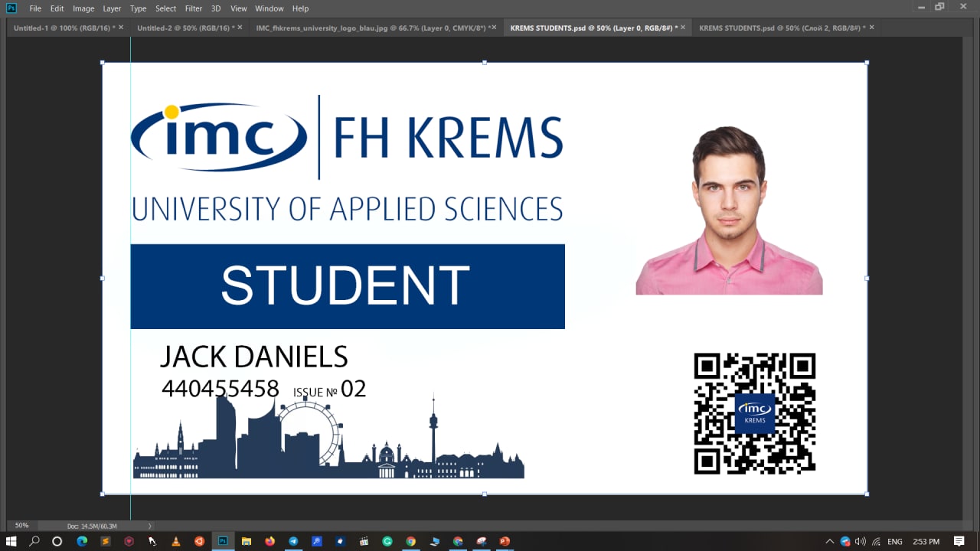Open the Image menu
Viewport: 980px width, 551px height.
click(83, 8)
